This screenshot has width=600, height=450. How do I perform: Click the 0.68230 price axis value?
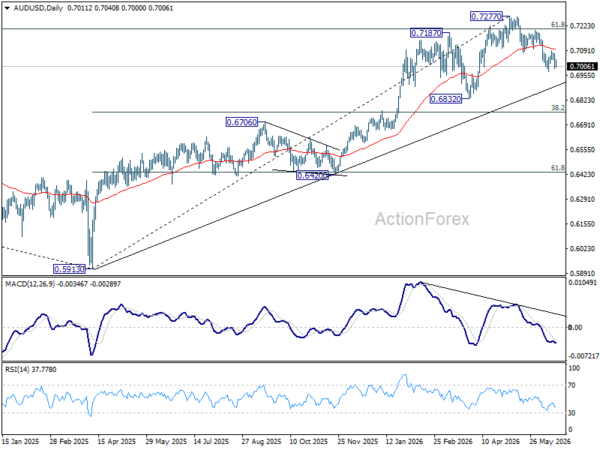[x=582, y=100]
